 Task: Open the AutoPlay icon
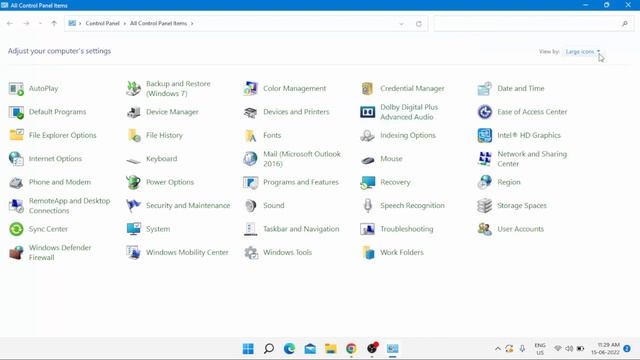coord(16,89)
